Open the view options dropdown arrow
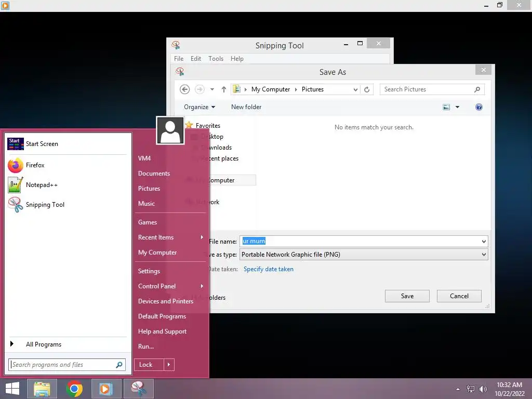Viewport: 532px width, 399px height. tap(457, 107)
